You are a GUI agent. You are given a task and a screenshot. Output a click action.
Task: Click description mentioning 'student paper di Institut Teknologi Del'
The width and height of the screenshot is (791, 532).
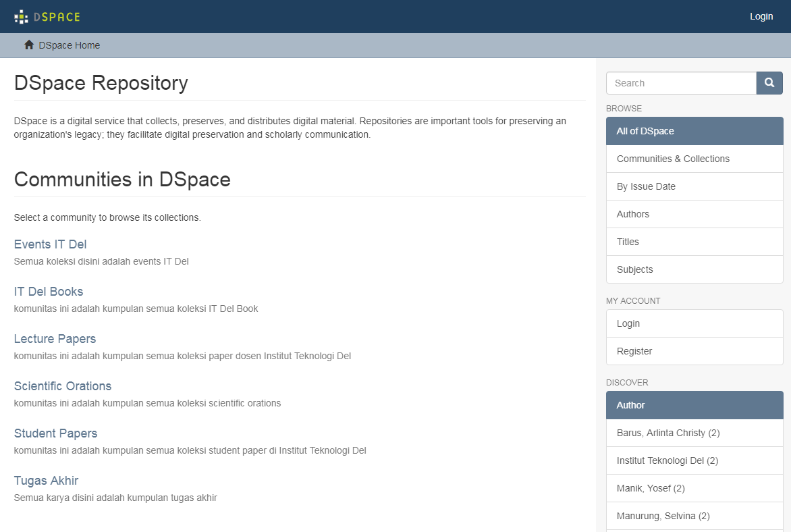190,451
